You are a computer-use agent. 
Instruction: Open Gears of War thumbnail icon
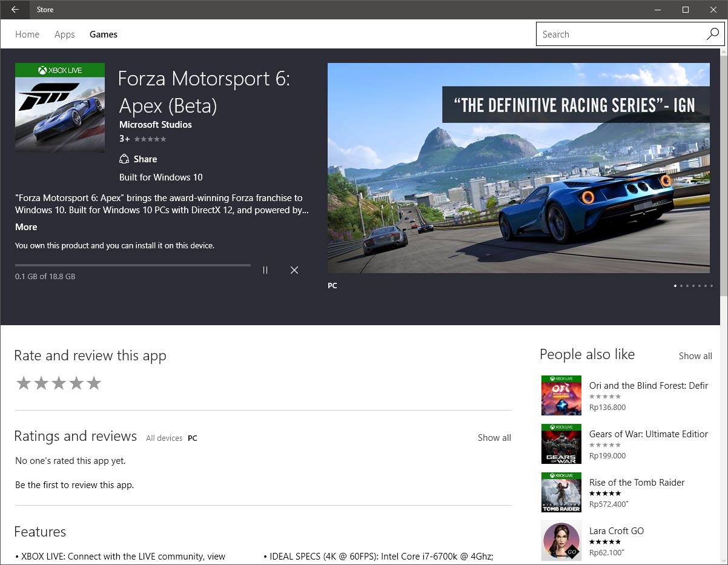coord(561,444)
